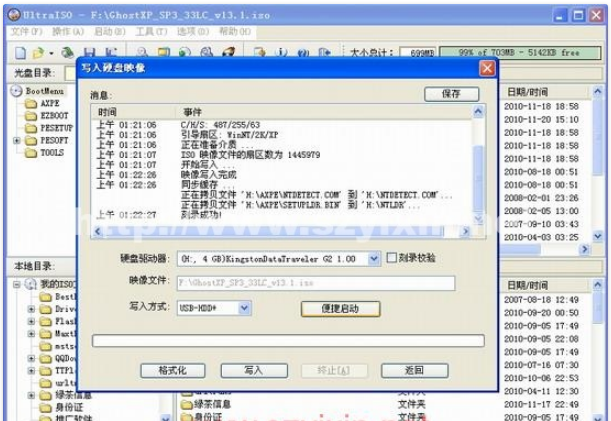611x421 pixels.
Task: Click the green disc convert icon
Action: pos(185,52)
